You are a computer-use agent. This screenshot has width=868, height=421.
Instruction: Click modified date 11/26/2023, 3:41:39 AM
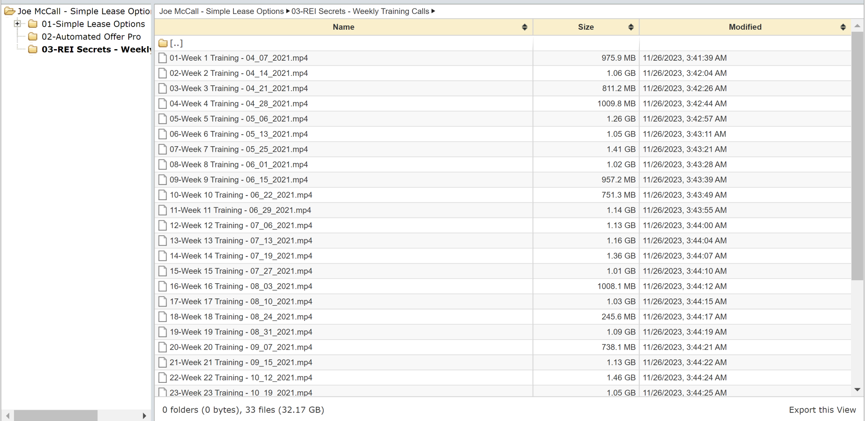[684, 58]
